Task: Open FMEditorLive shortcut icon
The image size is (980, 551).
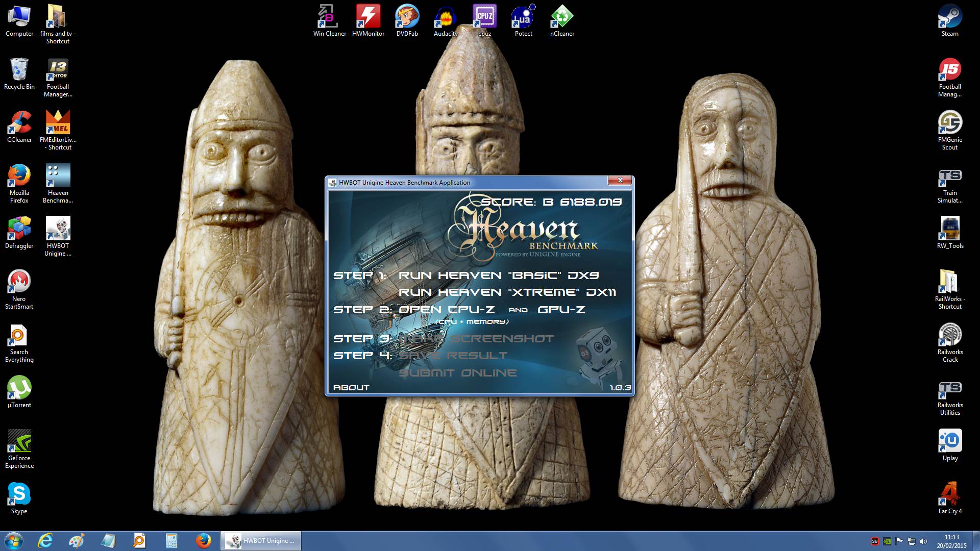Action: pyautogui.click(x=58, y=130)
